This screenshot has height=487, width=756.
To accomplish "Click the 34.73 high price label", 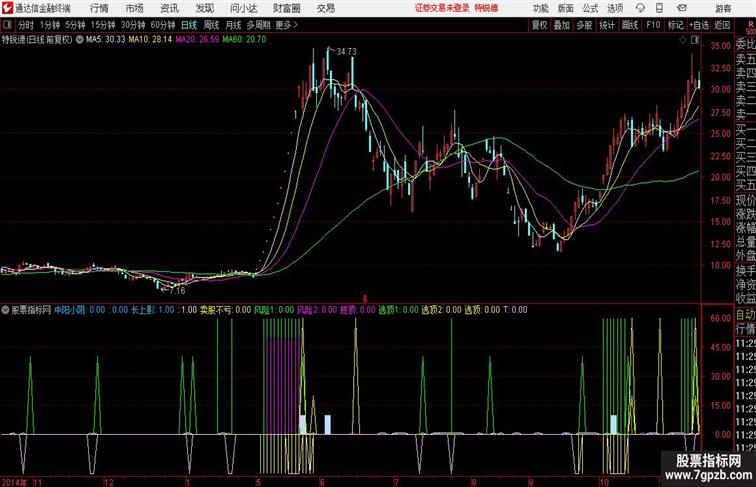I will [x=347, y=51].
